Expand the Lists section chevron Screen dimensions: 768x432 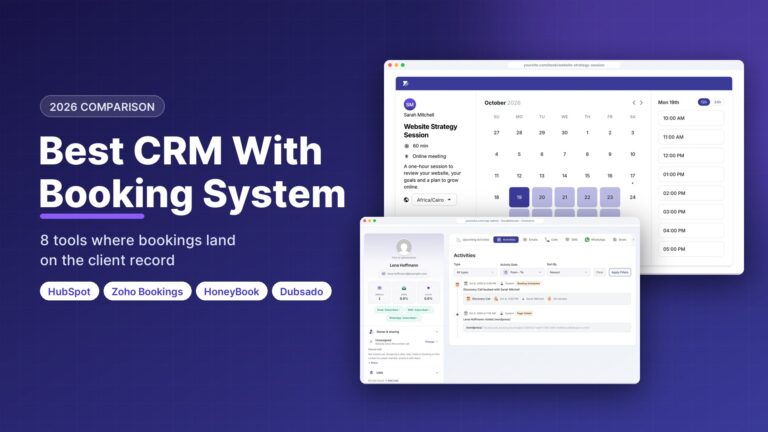[x=437, y=373]
